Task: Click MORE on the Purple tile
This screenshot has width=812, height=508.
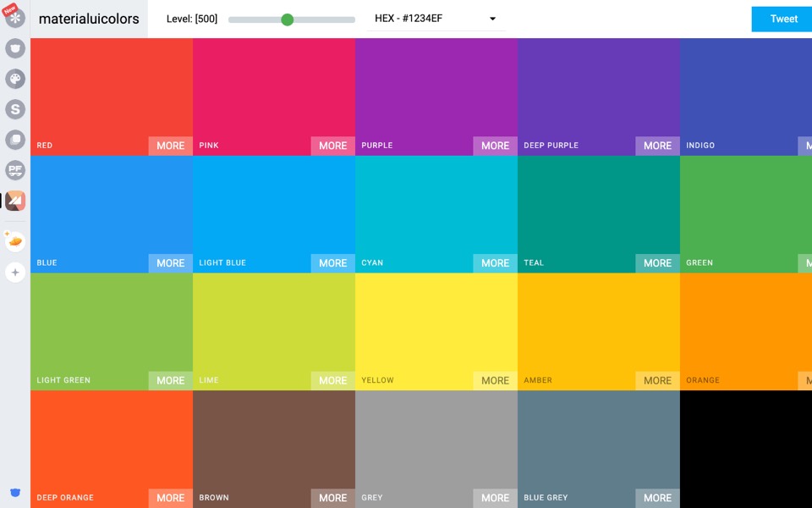Action: [x=495, y=146]
